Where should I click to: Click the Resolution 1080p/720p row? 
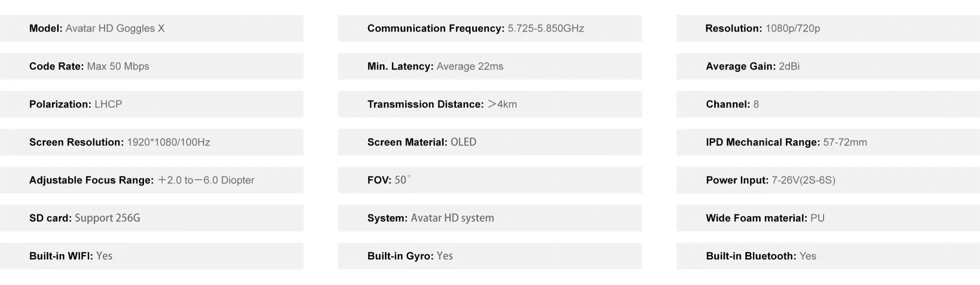click(x=828, y=28)
